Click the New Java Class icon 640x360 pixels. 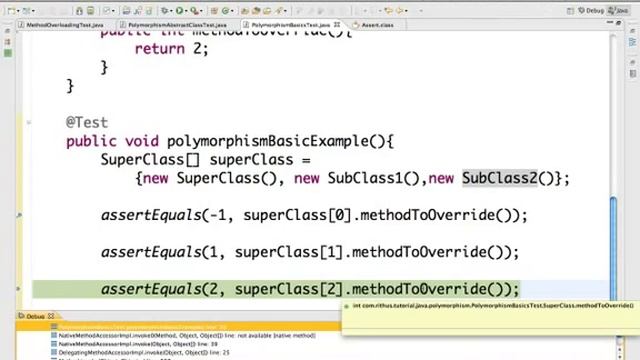(225, 11)
